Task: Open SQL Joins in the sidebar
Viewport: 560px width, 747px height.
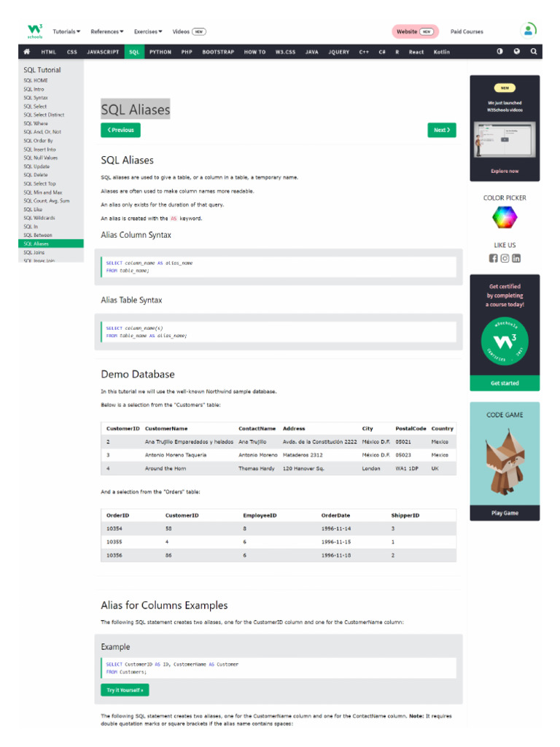Action: 34,252
